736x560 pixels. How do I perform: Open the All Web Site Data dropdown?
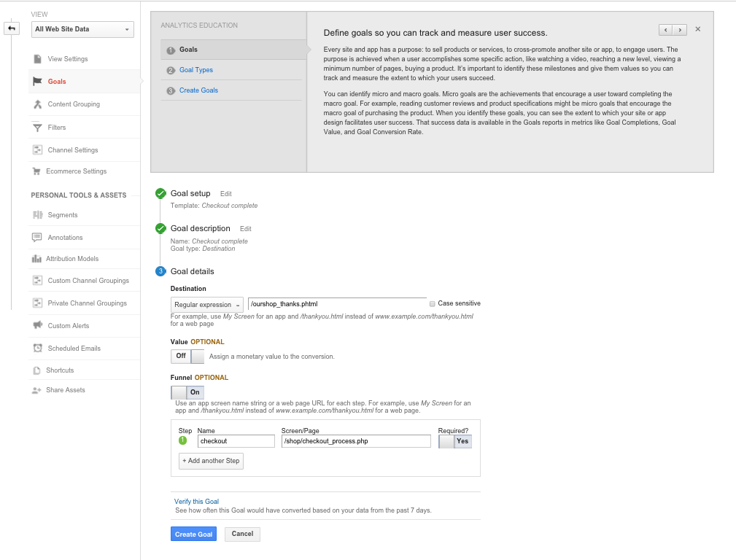(82, 29)
